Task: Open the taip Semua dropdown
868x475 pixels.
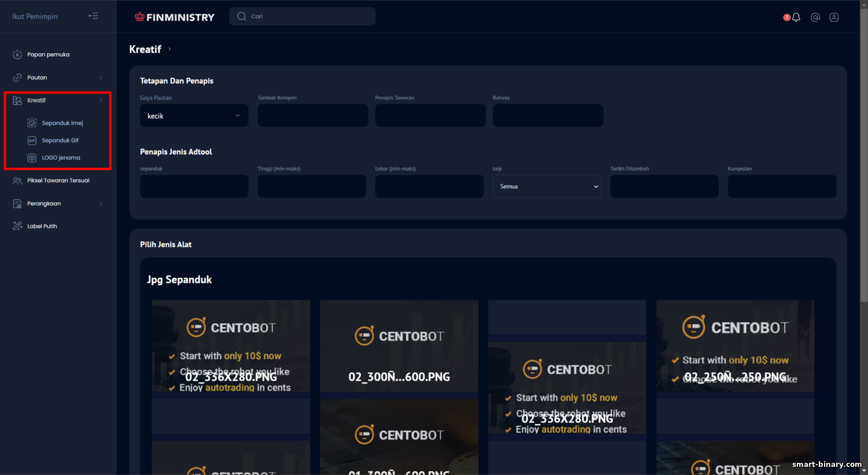Action: point(547,187)
